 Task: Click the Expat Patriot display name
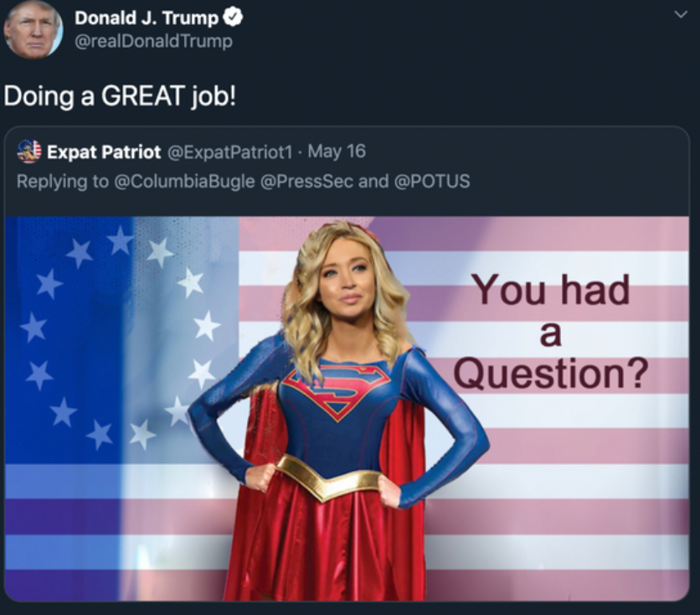coord(104,152)
